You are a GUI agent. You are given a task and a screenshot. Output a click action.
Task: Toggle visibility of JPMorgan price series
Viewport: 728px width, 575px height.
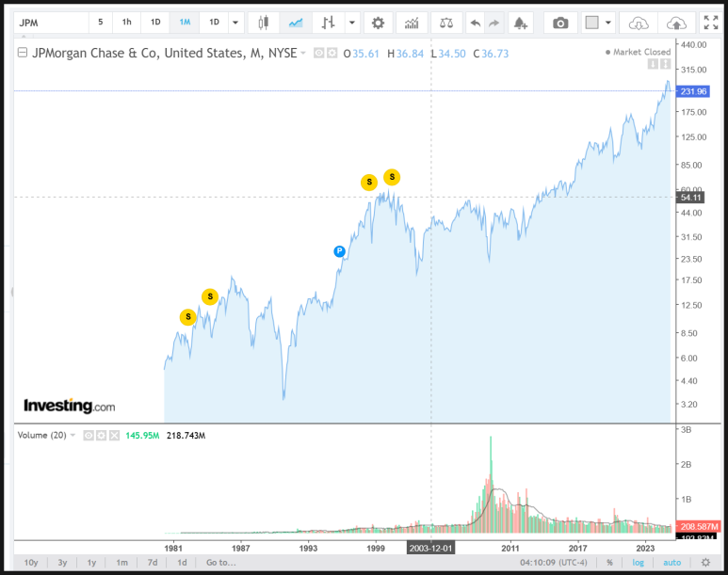(x=318, y=54)
